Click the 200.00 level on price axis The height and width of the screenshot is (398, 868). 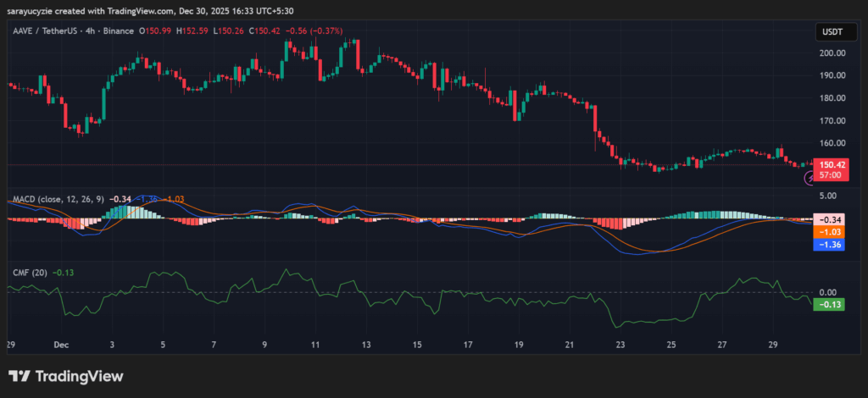[x=832, y=53]
